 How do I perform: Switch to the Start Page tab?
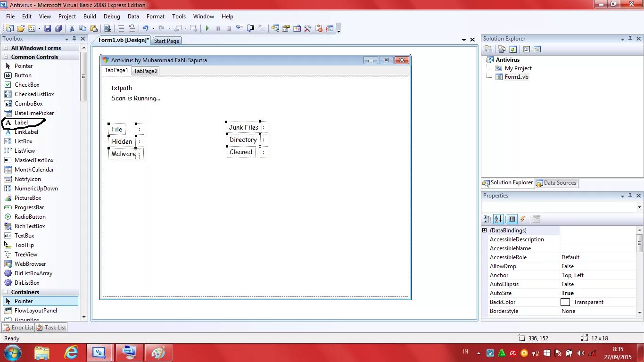166,41
